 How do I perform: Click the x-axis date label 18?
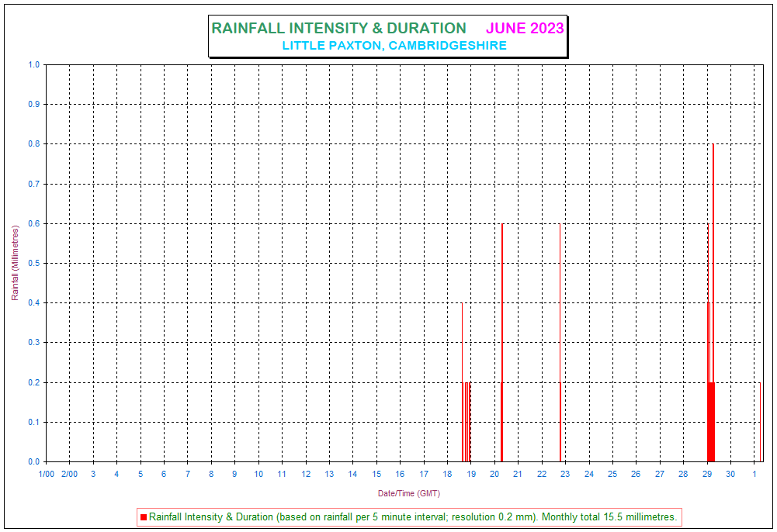447,474
